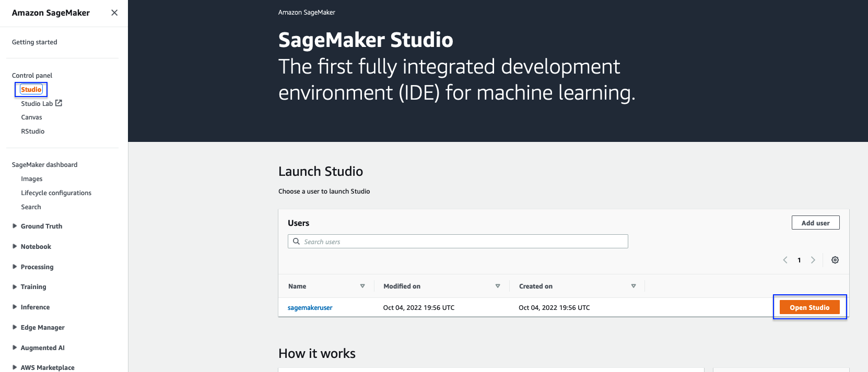Screen dimensions: 868x372
Task: Focus the Search users field
Action: pos(458,242)
